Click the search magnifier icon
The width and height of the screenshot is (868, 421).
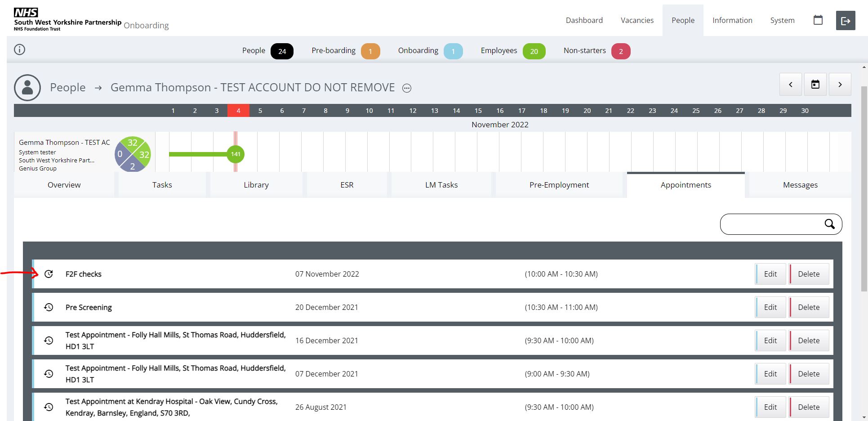829,224
